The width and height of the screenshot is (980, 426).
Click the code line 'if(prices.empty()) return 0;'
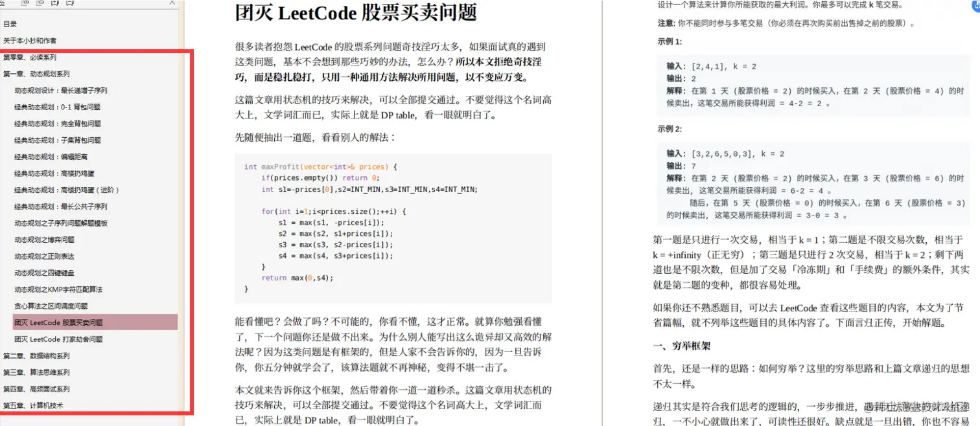coord(320,177)
